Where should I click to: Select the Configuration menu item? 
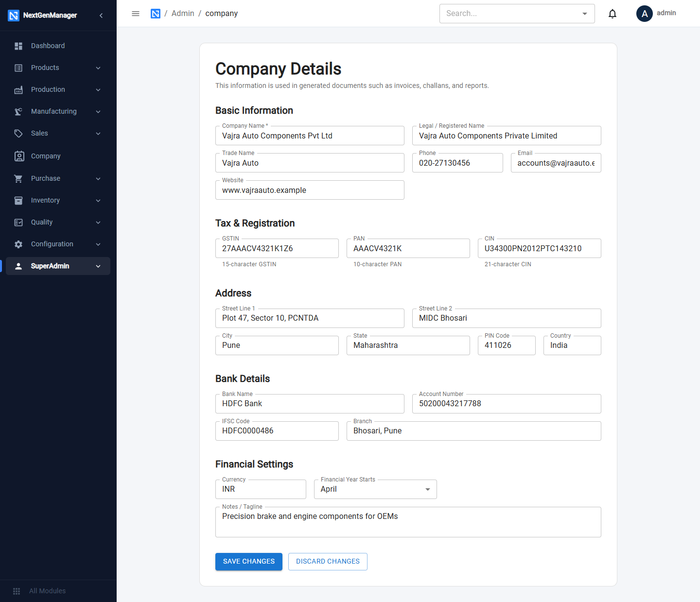(x=58, y=244)
